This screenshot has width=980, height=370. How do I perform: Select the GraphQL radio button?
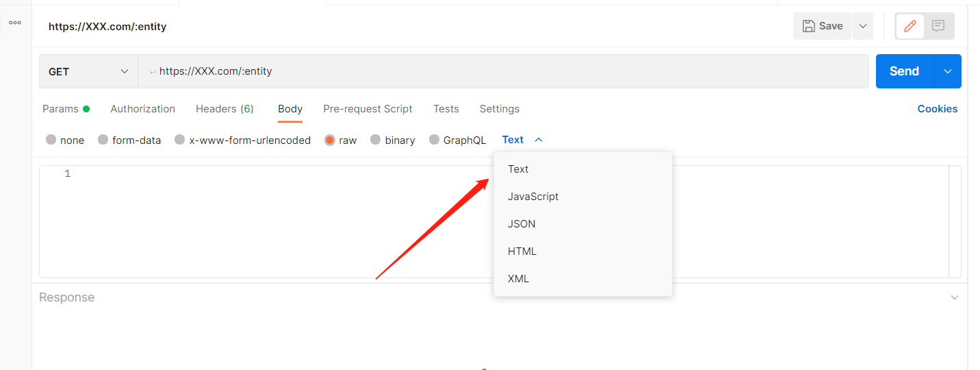tap(435, 140)
